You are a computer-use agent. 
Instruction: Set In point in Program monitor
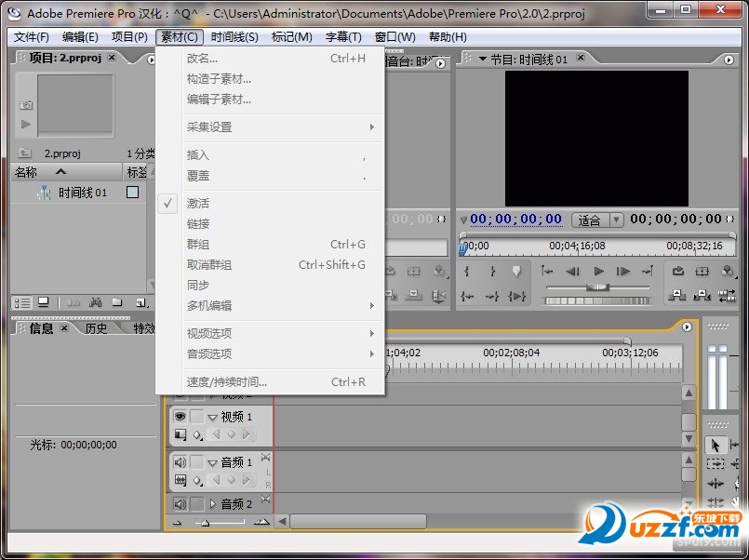click(x=467, y=272)
